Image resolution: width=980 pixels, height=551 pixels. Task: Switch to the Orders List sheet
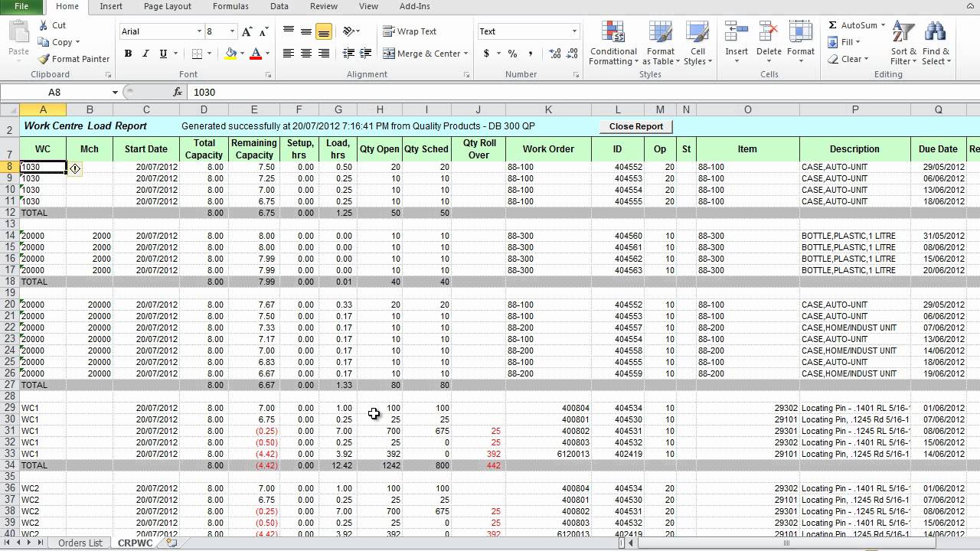click(x=80, y=543)
